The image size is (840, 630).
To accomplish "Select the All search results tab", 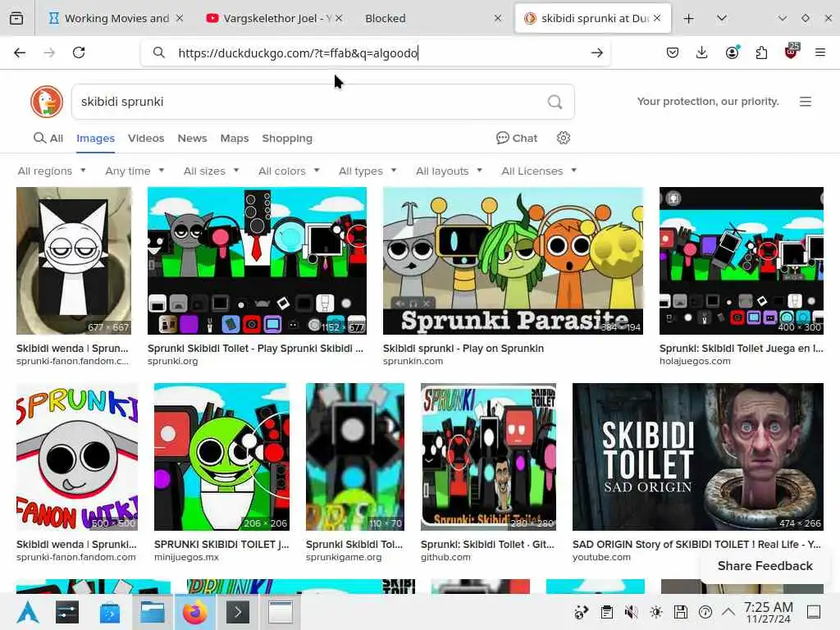I will coord(48,138).
